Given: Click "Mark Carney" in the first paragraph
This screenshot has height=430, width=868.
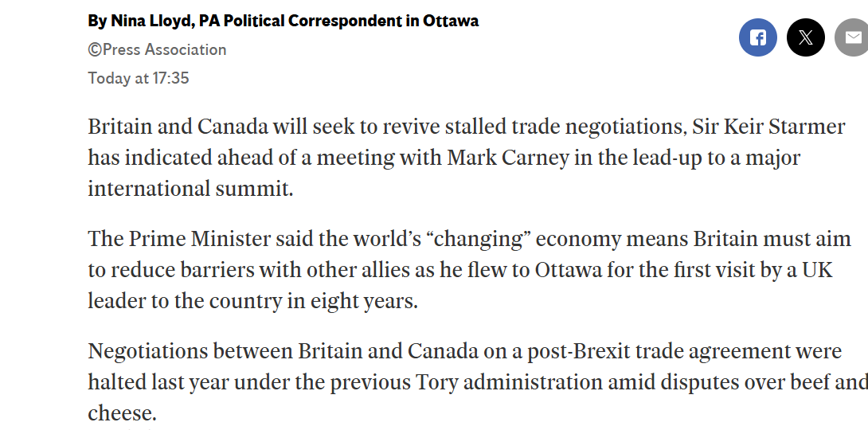Looking at the screenshot, I should click(508, 158).
